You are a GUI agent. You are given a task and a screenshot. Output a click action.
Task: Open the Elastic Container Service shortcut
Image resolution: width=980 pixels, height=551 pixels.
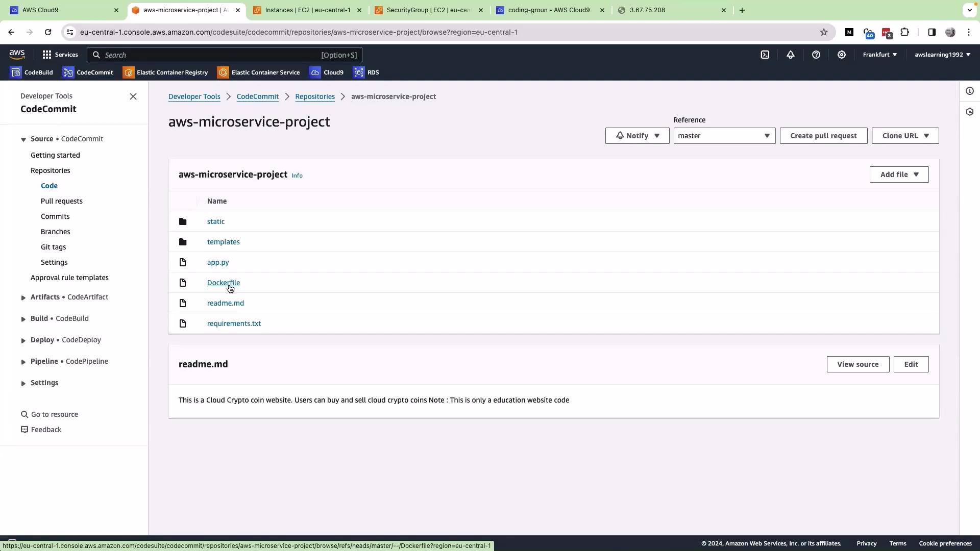pos(259,72)
